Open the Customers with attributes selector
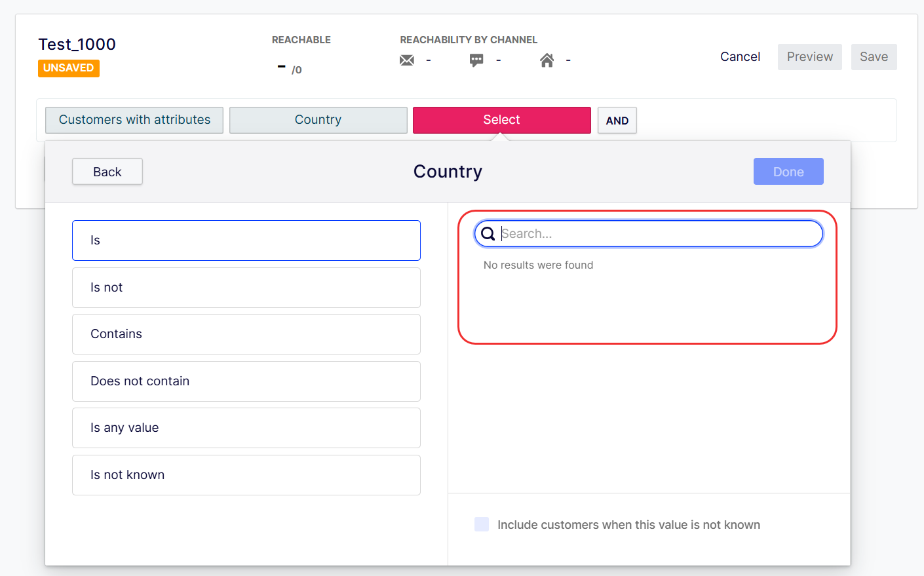This screenshot has width=924, height=576. click(x=134, y=120)
